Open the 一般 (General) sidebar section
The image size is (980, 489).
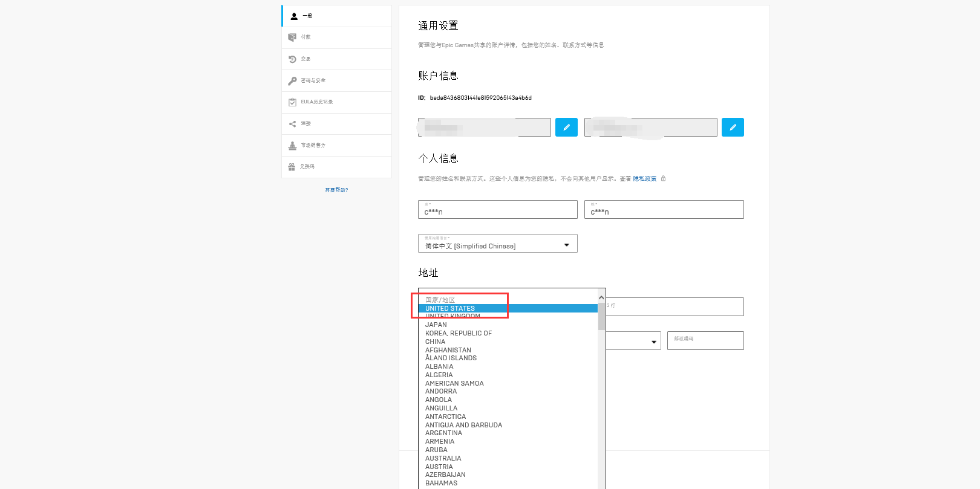pos(336,16)
